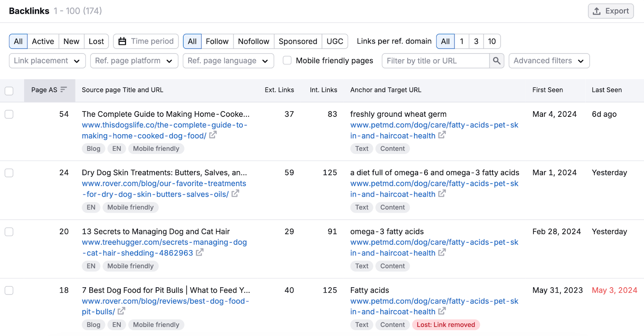Click the Lost: Link removed tag
The width and height of the screenshot is (644, 336).
pyautogui.click(x=446, y=325)
